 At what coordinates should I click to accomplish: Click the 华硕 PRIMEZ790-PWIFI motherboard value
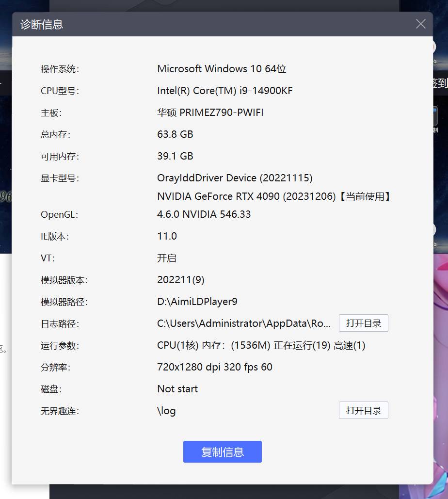210,113
